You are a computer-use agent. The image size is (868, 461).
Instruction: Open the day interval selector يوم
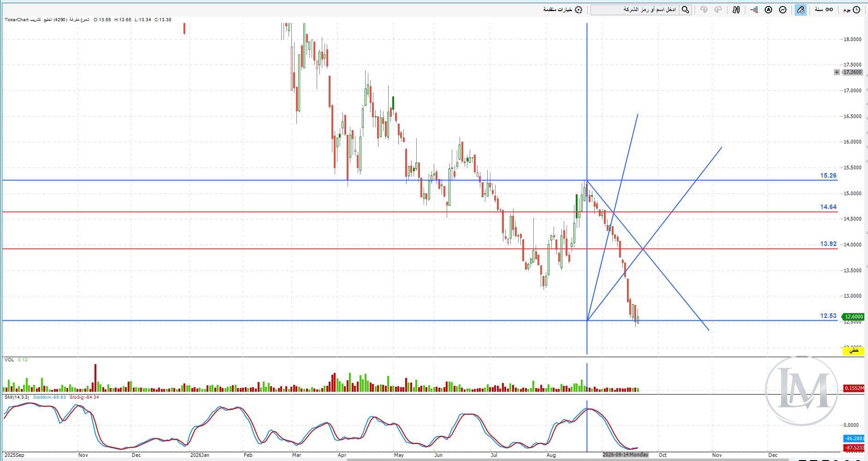pyautogui.click(x=852, y=10)
